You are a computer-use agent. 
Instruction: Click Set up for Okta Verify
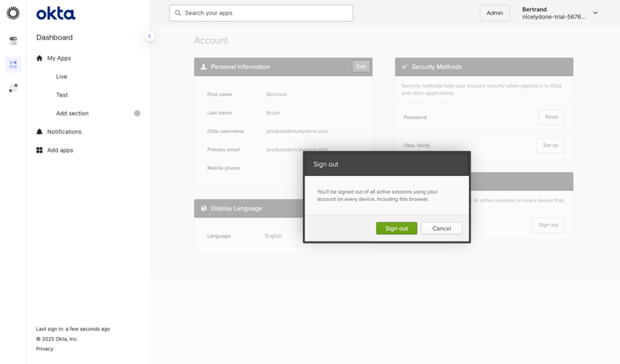coord(550,146)
